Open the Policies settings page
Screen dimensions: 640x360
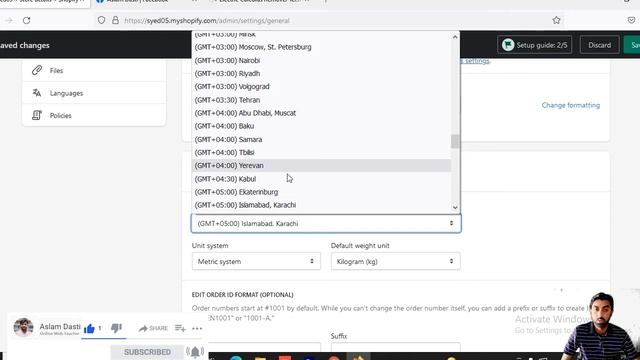click(94, 116)
